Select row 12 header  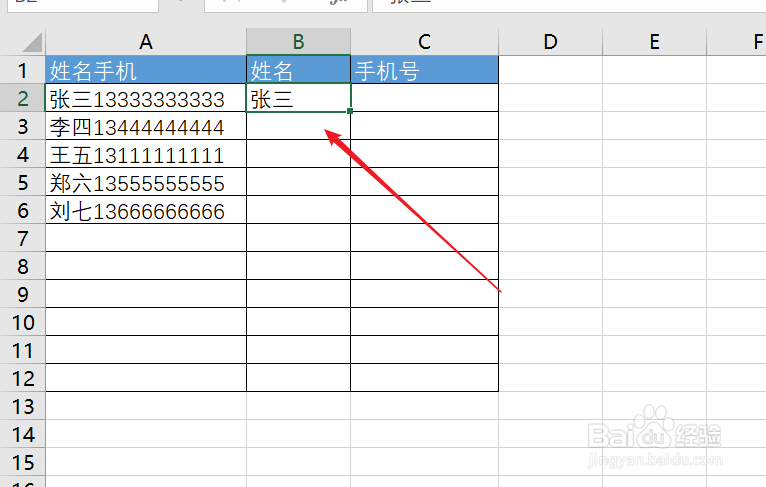(x=22, y=378)
